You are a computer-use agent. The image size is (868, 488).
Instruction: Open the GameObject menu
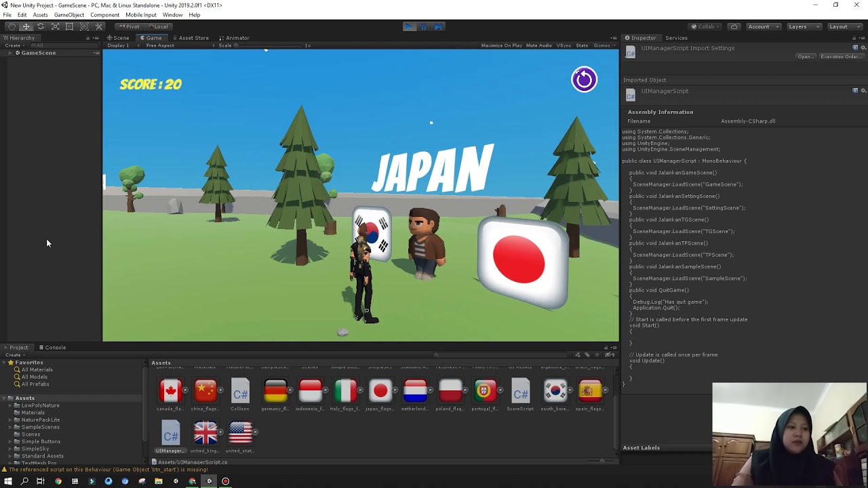pos(69,15)
